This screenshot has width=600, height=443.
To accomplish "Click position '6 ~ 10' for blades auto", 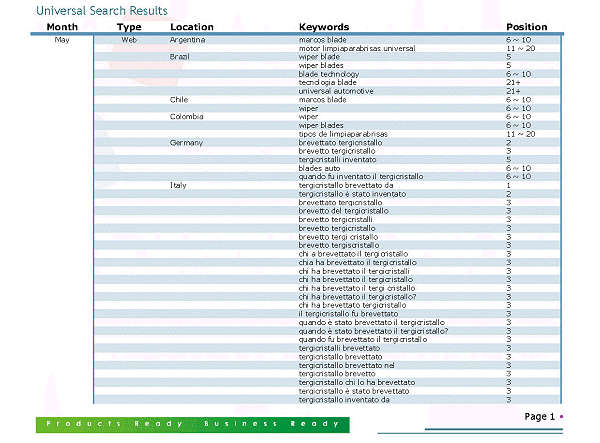I will [518, 168].
